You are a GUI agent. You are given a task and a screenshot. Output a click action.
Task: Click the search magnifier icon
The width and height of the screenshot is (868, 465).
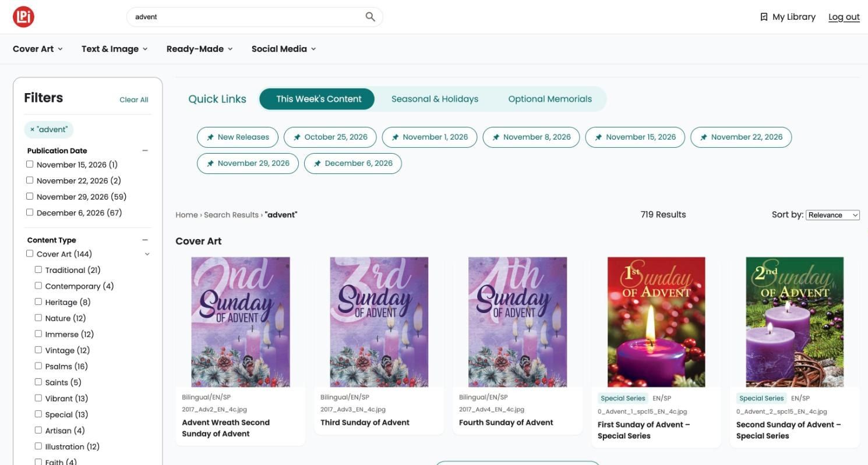pyautogui.click(x=370, y=17)
